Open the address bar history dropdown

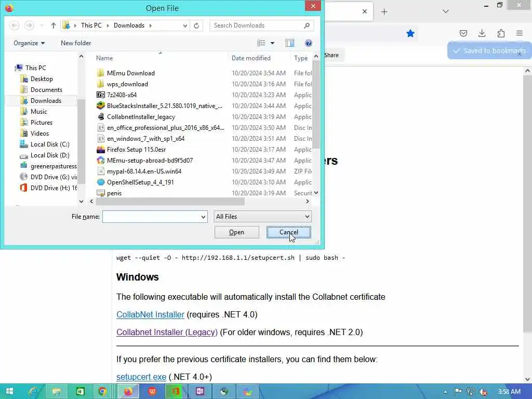pos(185,25)
